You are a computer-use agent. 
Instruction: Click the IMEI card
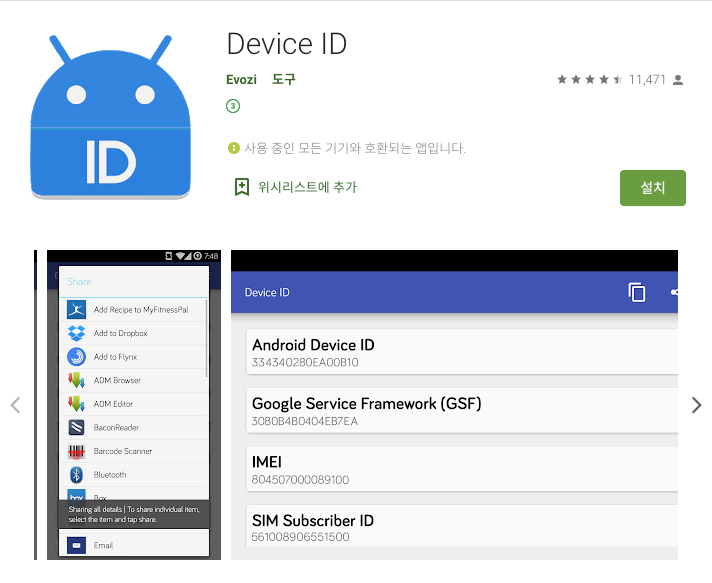462,469
